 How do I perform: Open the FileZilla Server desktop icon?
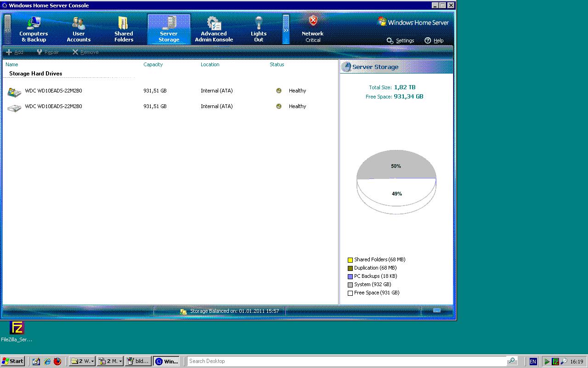pyautogui.click(x=17, y=332)
